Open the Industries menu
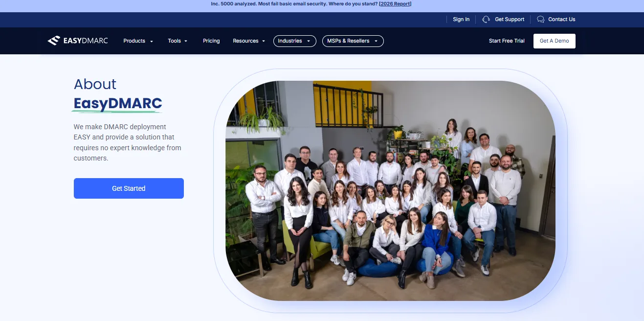The image size is (644, 321). click(x=295, y=41)
